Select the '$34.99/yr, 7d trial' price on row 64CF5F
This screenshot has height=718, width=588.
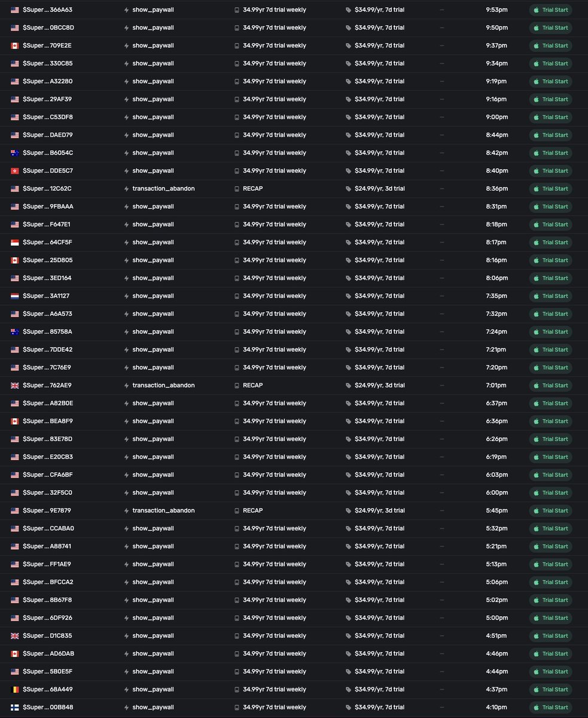click(x=380, y=242)
